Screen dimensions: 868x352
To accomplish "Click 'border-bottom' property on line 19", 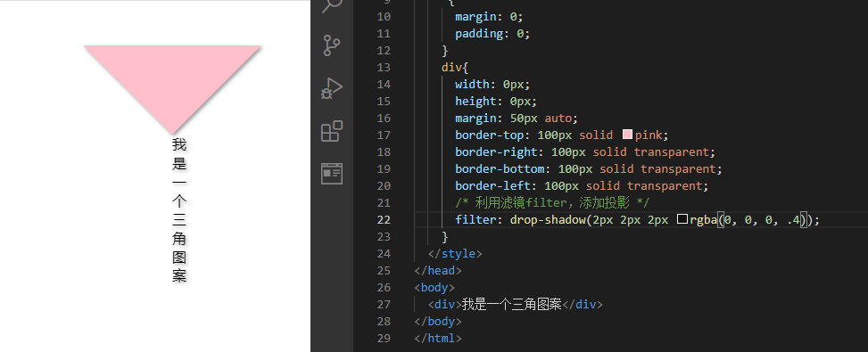I will 500,169.
